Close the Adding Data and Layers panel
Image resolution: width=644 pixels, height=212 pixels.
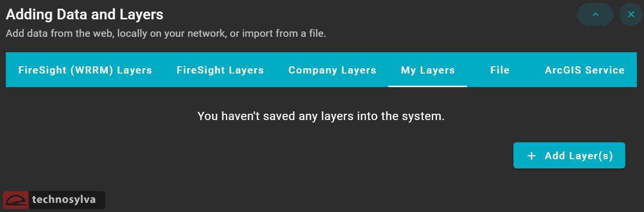pyautogui.click(x=630, y=15)
